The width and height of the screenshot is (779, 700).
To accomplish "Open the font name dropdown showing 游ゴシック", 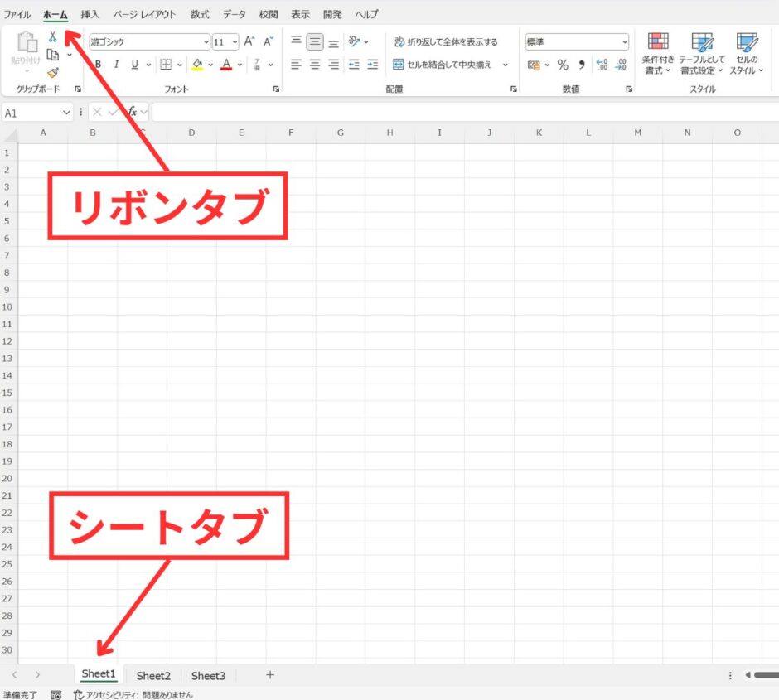I will 148,41.
